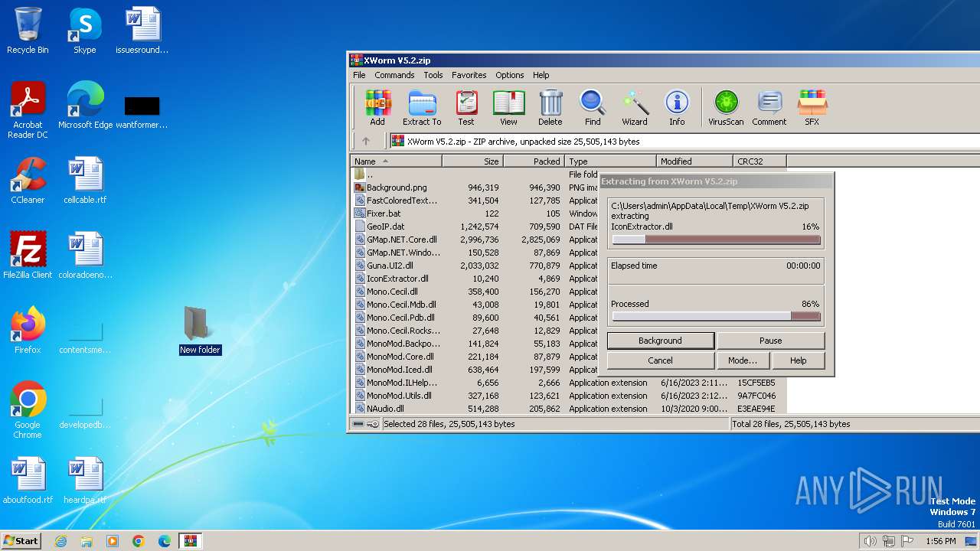Screen dimensions: 980x551
Task: Click the Find magnifier icon
Action: (x=593, y=108)
